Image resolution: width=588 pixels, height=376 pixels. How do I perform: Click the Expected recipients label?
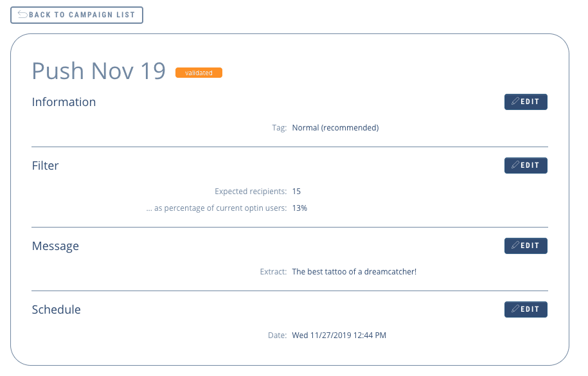(251, 191)
